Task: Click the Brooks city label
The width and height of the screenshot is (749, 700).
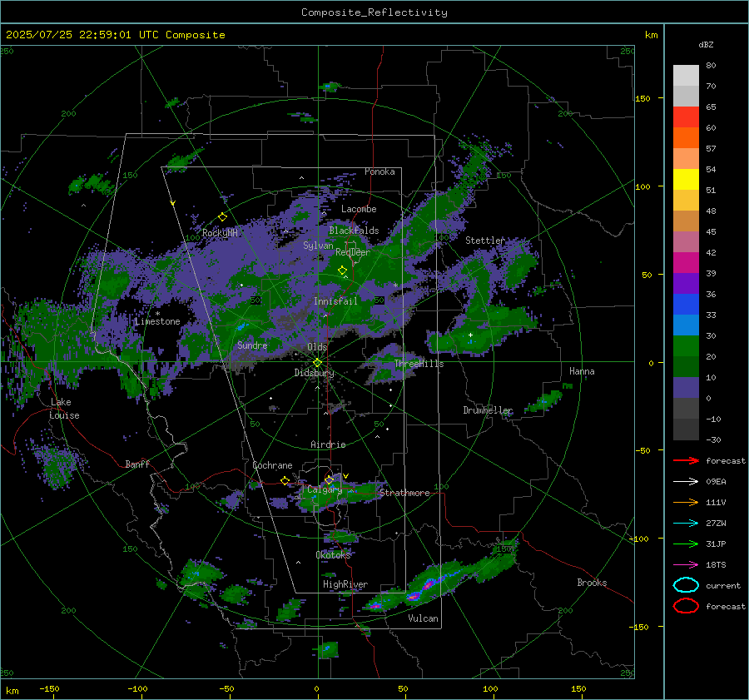Action: [592, 583]
